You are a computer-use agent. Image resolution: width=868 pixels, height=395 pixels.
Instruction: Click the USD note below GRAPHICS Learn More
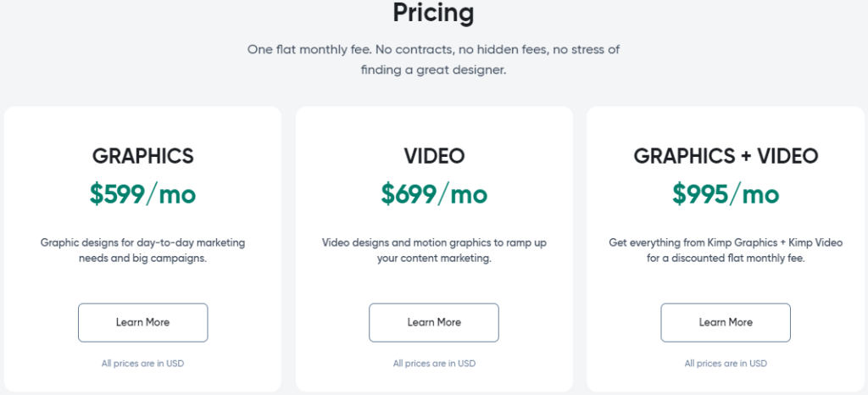[x=142, y=364]
